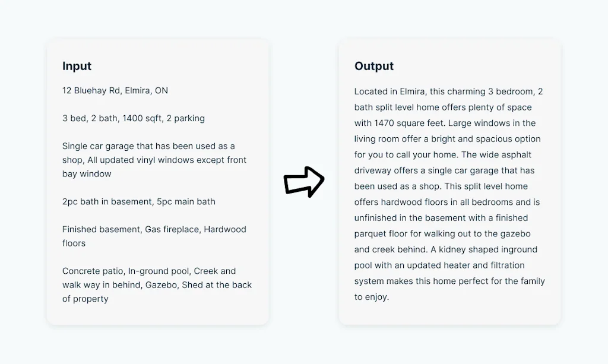Click the 'Finished basement, Gas fireplace' line
This screenshot has width=608, height=364.
tap(154, 229)
